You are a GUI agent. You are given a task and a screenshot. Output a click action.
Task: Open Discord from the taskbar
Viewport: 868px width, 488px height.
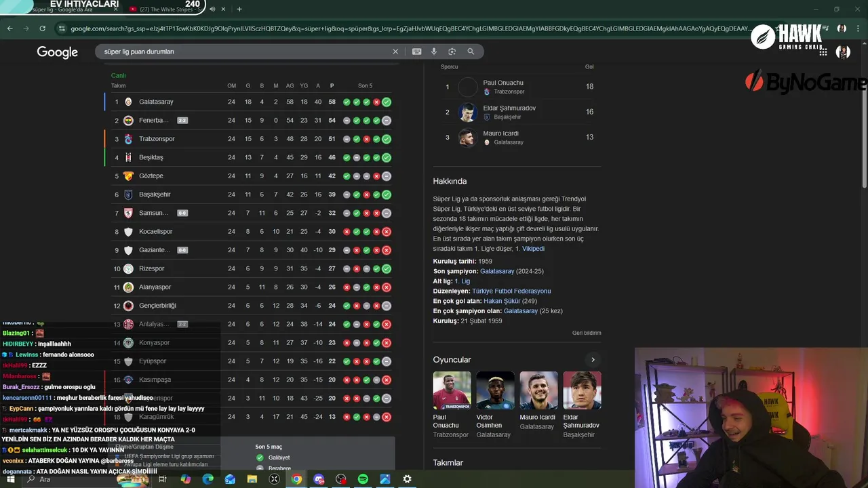[x=319, y=479]
